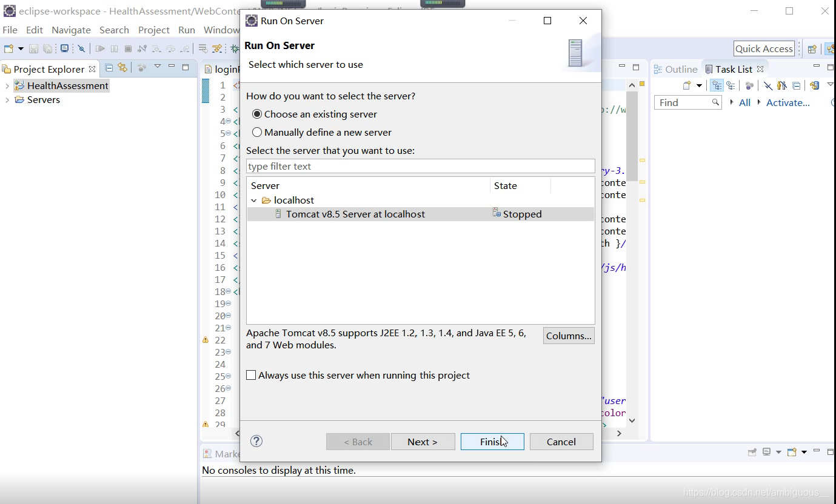
Task: Open Project Explorer View Menu triangle
Action: pos(158,66)
